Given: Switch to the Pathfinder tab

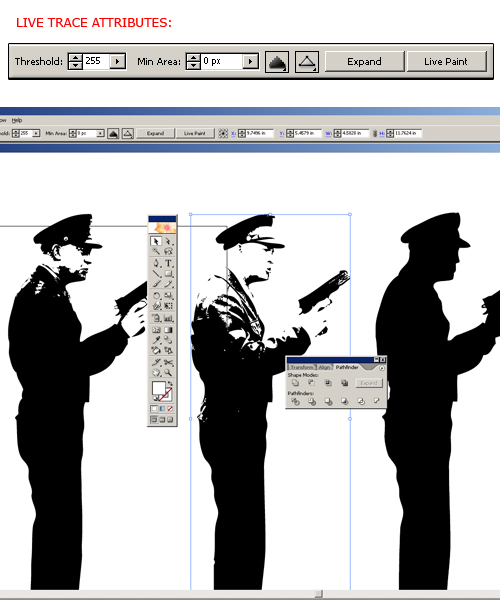Looking at the screenshot, I should 347,367.
